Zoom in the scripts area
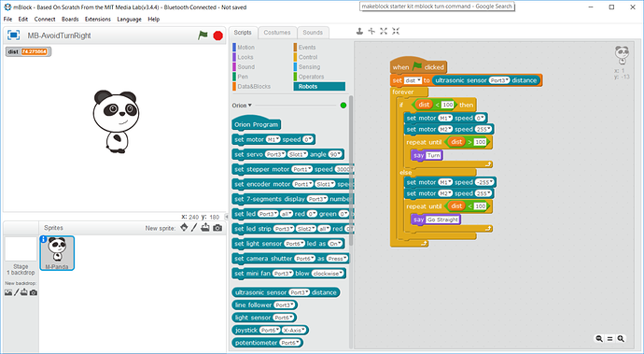This screenshot has width=644, height=354. [x=621, y=339]
